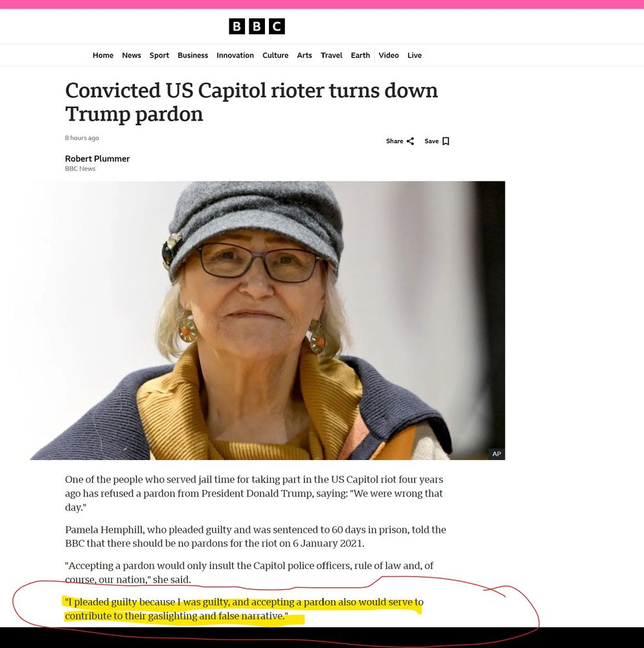Open the Arts section

[x=305, y=55]
